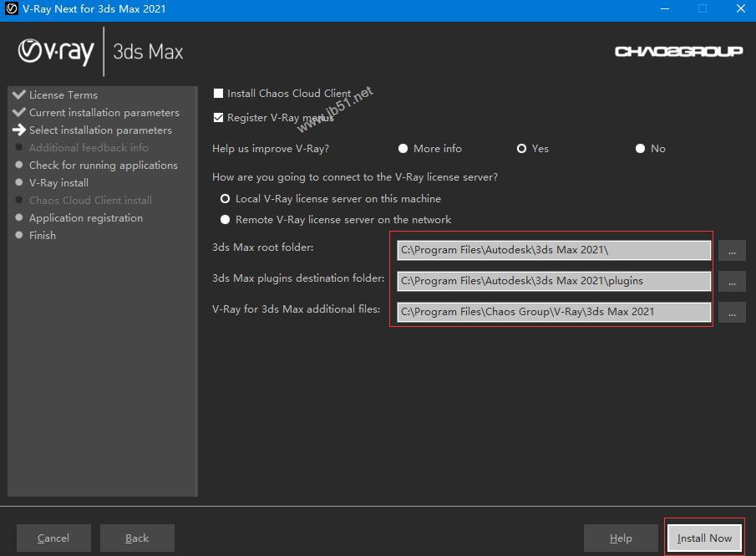Click the V-Ray logo in header
Screen dimensions: 756x556
[56, 52]
